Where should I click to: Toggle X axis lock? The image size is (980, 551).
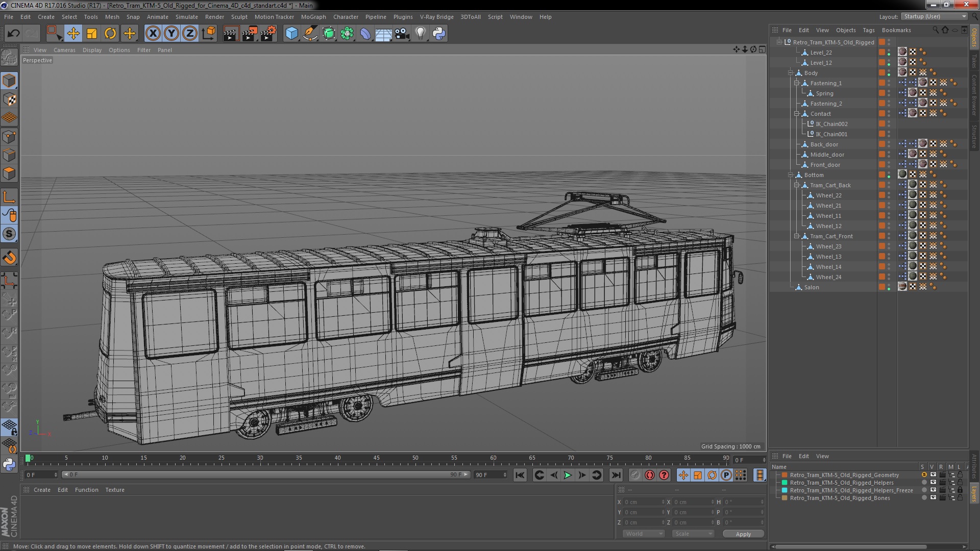click(x=153, y=34)
